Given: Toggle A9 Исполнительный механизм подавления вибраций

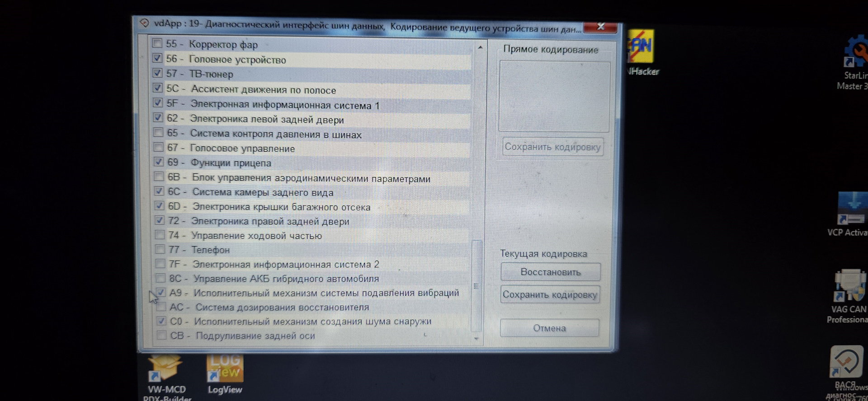Looking at the screenshot, I should [161, 292].
